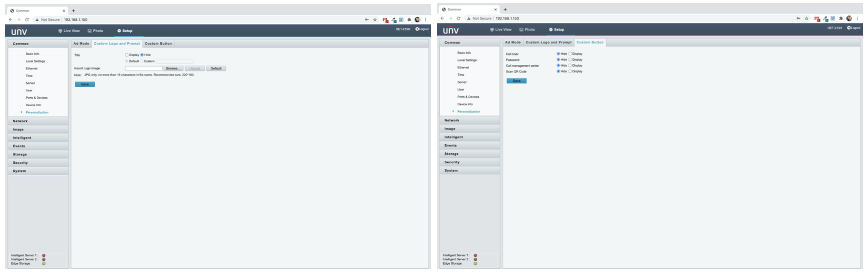Viewport: 868px width, 275px height.
Task: Open Basic Info in the left window sidebar
Action: 32,54
